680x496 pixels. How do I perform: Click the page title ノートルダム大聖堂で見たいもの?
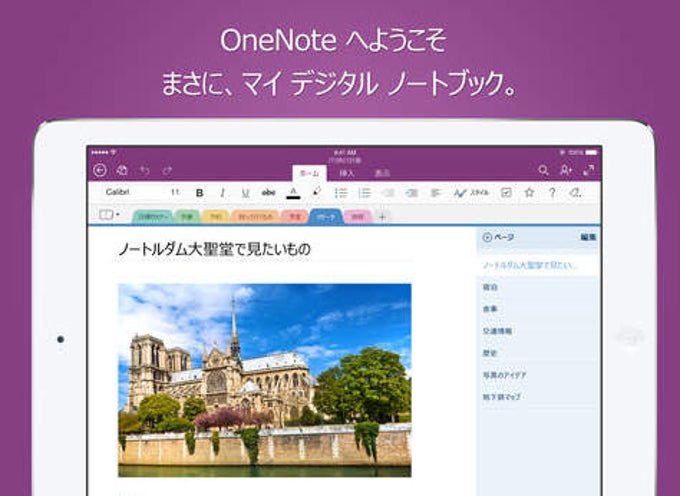(214, 249)
